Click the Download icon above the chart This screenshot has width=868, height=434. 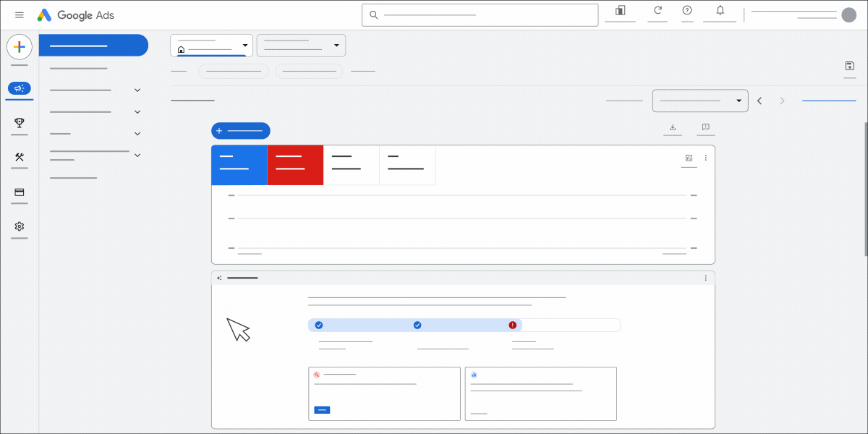coord(673,127)
